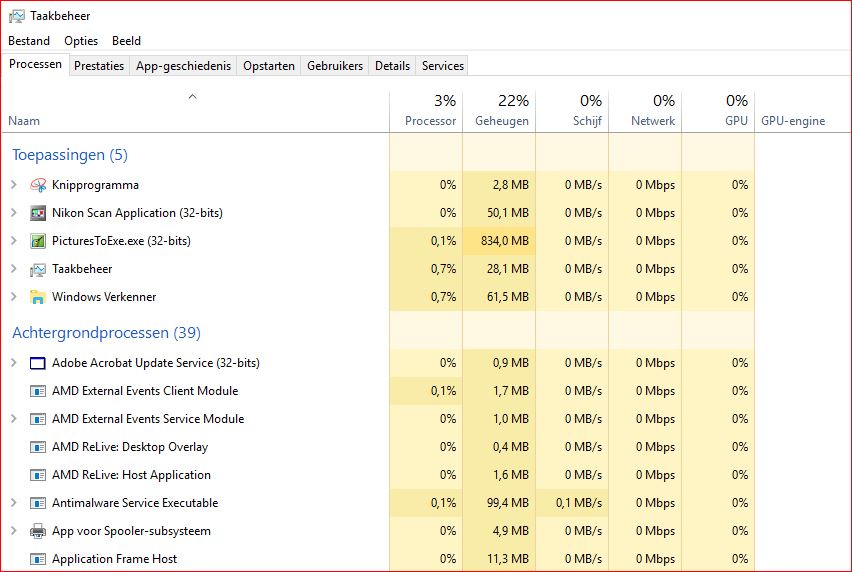Expand Antimalware Service Executable row
Image resolution: width=852 pixels, height=572 pixels.
14,503
